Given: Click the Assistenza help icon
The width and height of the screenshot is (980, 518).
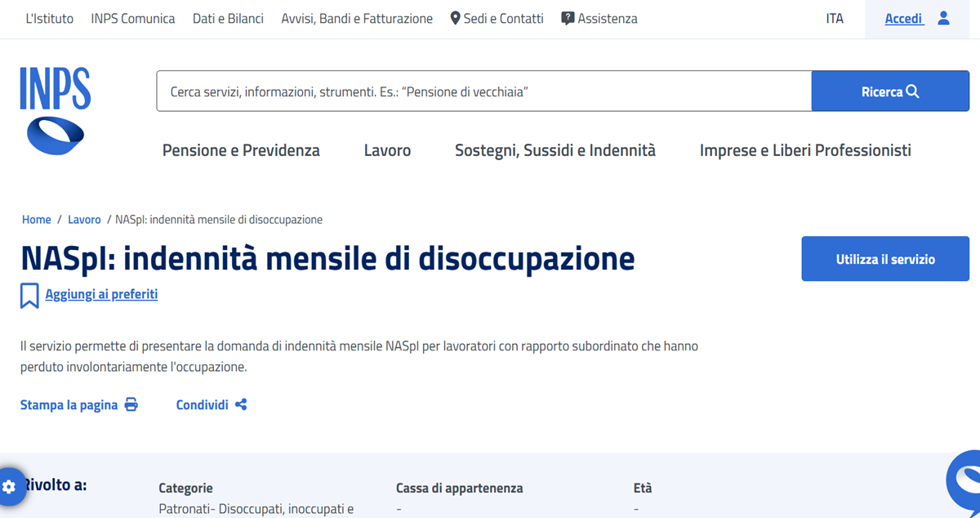Looking at the screenshot, I should (x=568, y=18).
